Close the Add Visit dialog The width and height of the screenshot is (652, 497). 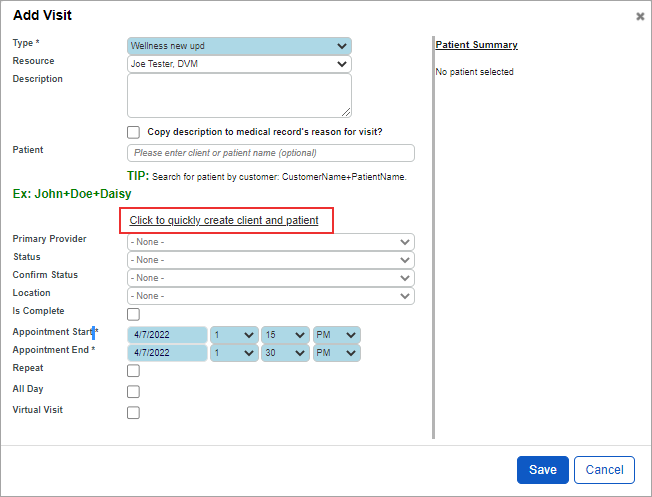[640, 16]
